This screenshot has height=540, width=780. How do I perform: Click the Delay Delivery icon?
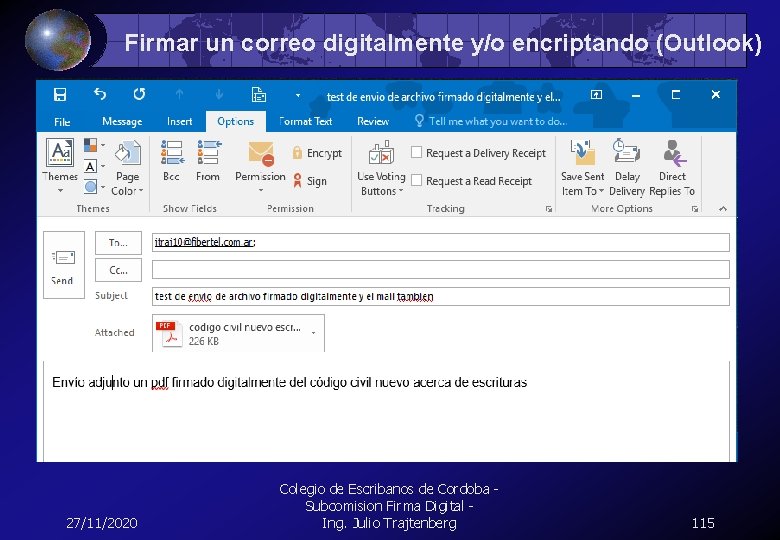626,169
